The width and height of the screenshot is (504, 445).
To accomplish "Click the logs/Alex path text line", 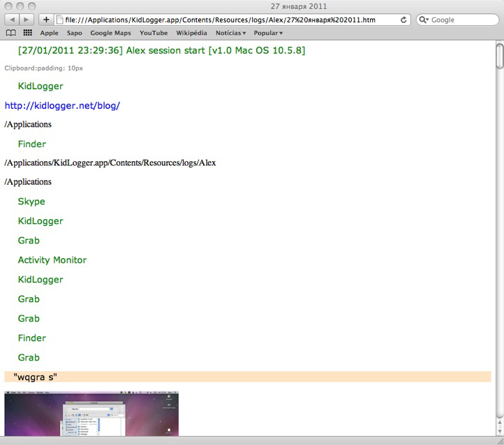I will click(110, 163).
